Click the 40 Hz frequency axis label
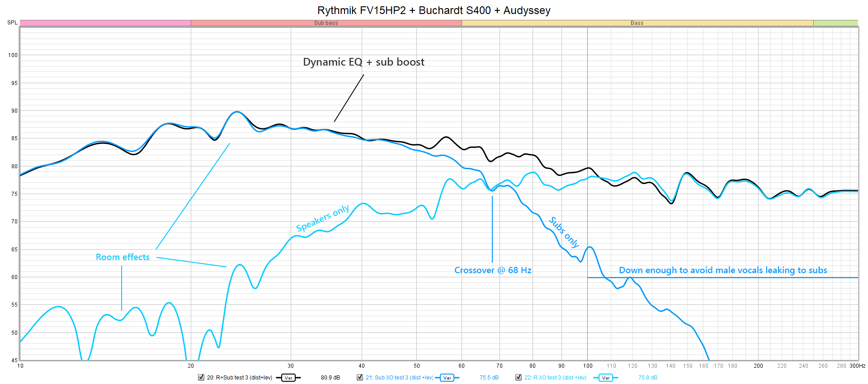This screenshot has height=384, width=868. [362, 366]
